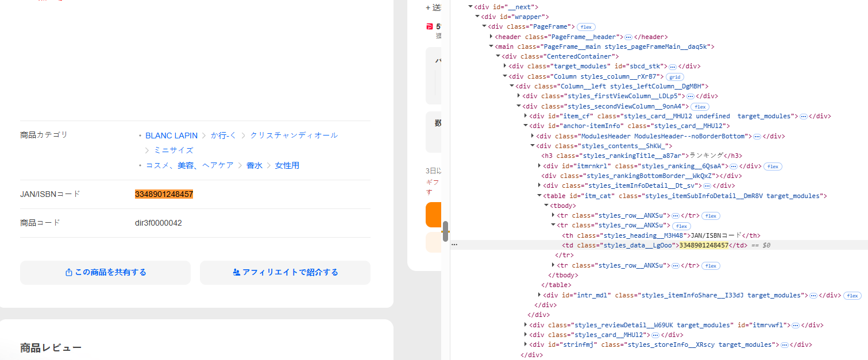Click ellipsis badge in ModulesHeader div
Image resolution: width=868 pixels, height=360 pixels.
coord(757,136)
